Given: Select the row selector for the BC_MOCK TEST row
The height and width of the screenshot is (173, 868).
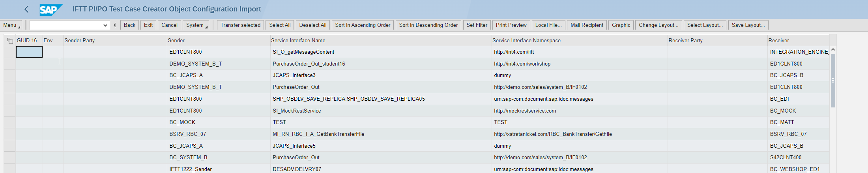Looking at the screenshot, I should pos(9,122).
